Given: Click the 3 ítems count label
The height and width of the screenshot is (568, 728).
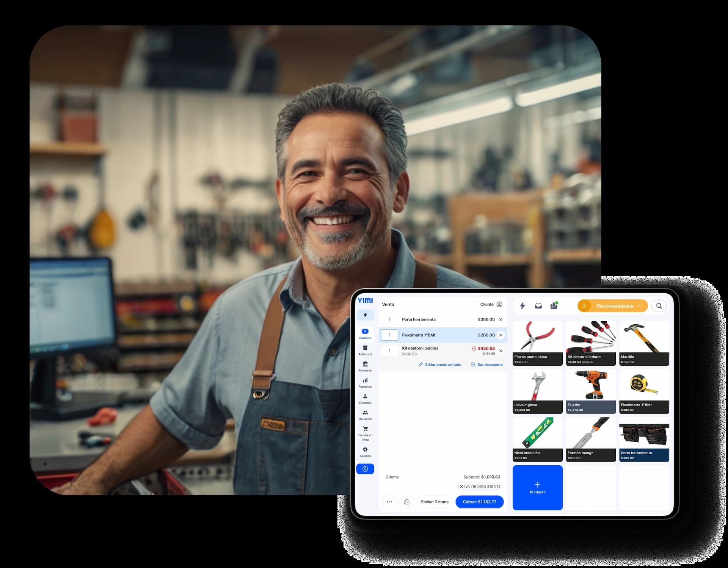Looking at the screenshot, I should coord(392,477).
